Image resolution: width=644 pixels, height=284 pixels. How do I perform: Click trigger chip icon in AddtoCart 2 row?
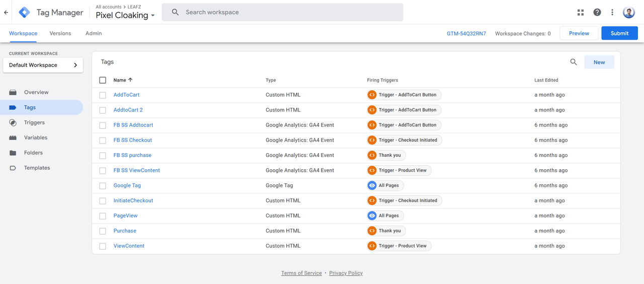[372, 110]
